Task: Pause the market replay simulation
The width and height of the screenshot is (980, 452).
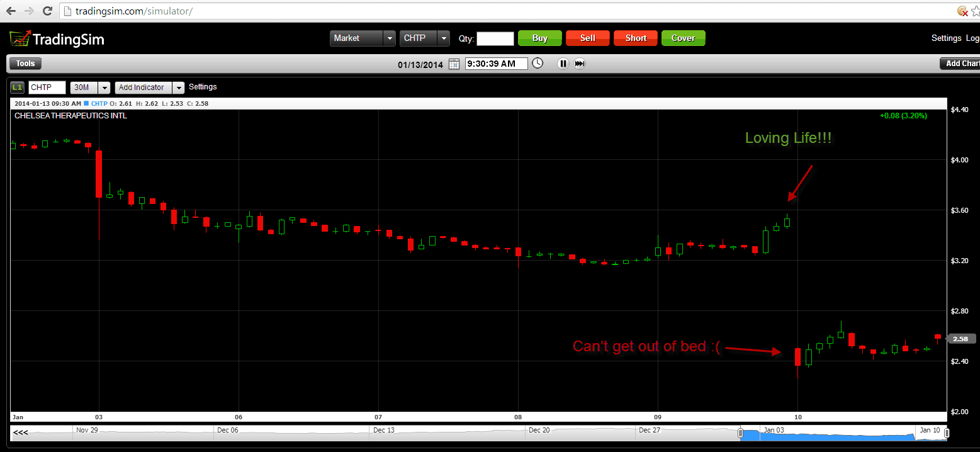Action: coord(562,63)
